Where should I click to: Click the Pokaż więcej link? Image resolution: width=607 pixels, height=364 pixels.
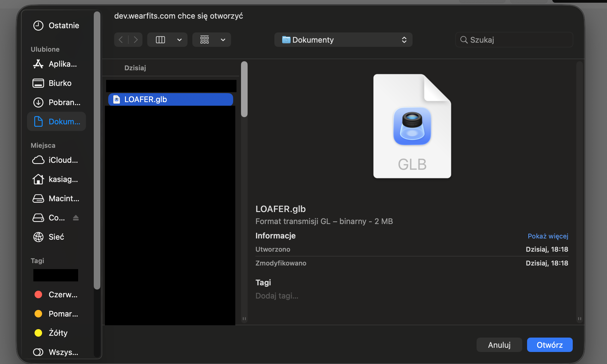click(548, 236)
